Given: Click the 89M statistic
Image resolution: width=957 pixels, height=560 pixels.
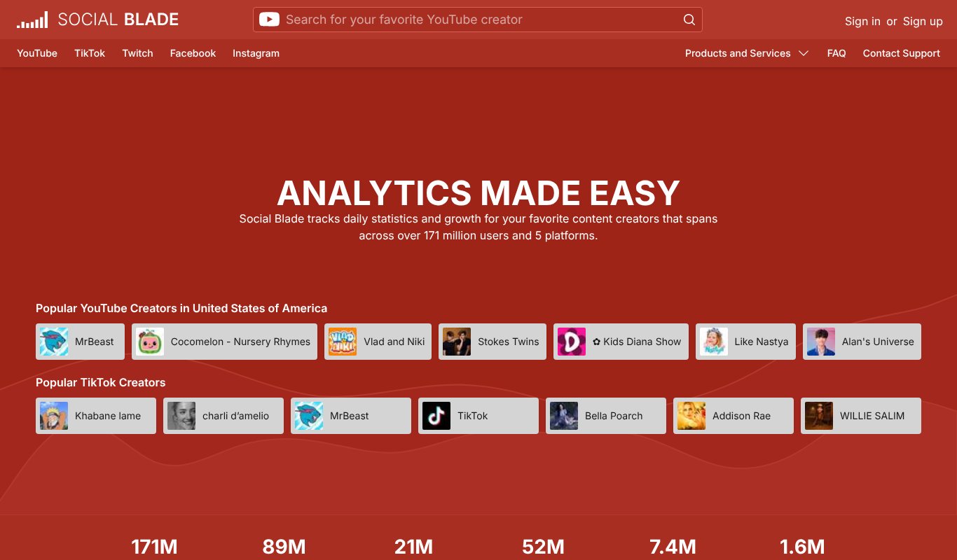Looking at the screenshot, I should coord(284,547).
